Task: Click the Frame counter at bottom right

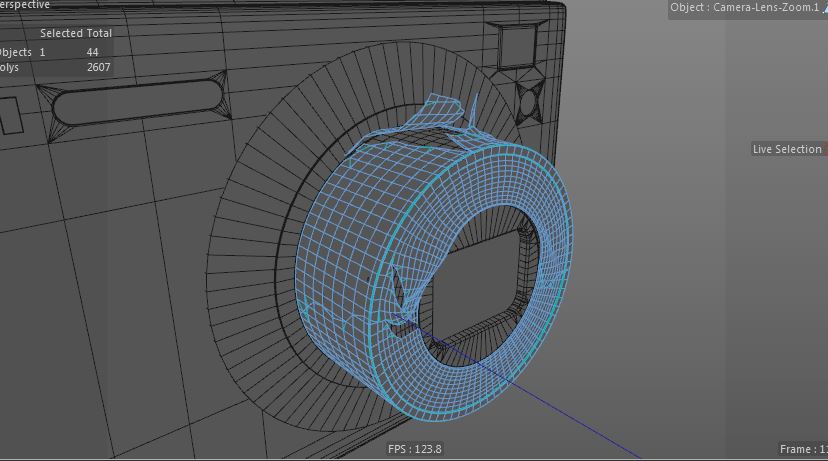Action: pyautogui.click(x=803, y=449)
